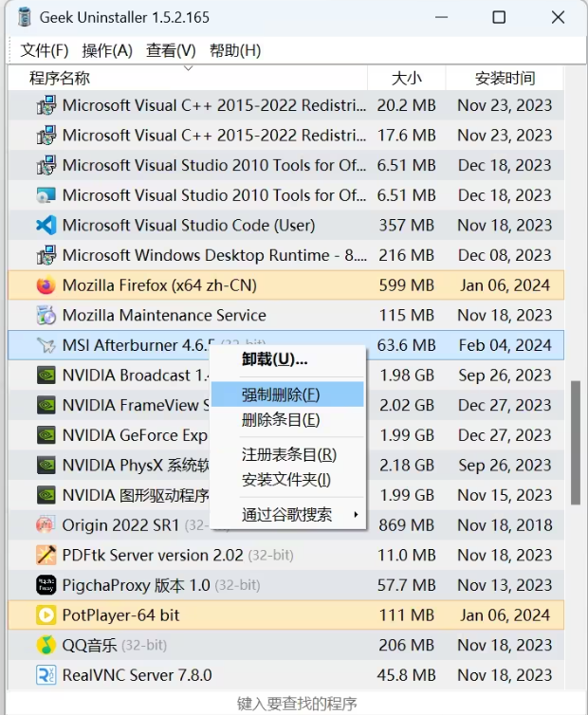Click the PigchaProxy icon
588x715 pixels.
[46, 585]
